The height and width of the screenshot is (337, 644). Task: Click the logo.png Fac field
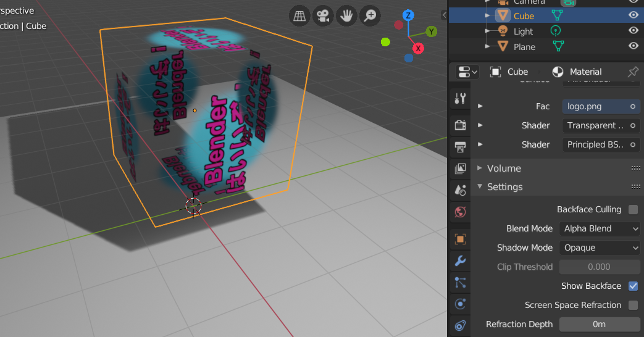(x=601, y=106)
